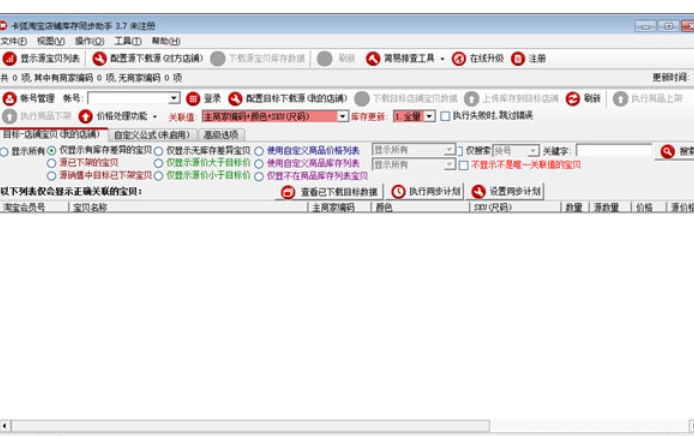Screen dimensions: 694x436
Task: Open 配置目标下载源 (我的店铺) wrench icon
Action: coord(235,98)
